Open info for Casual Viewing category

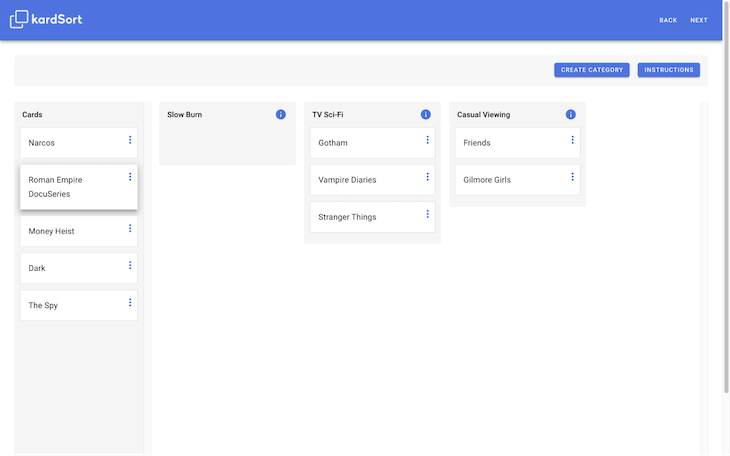[x=571, y=115]
